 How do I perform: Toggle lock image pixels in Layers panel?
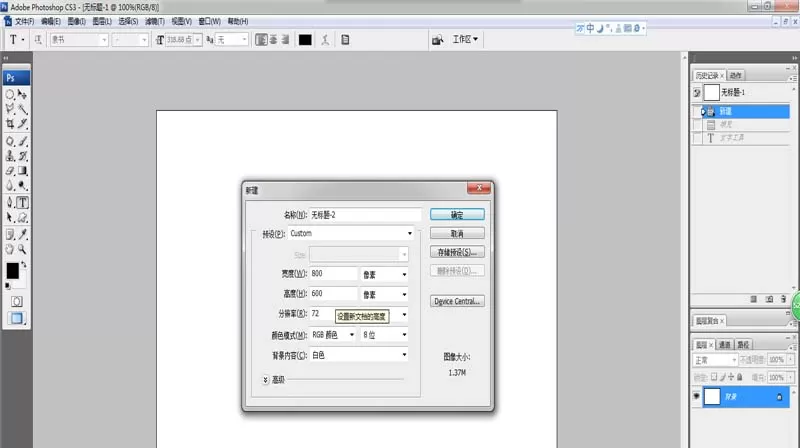(722, 377)
